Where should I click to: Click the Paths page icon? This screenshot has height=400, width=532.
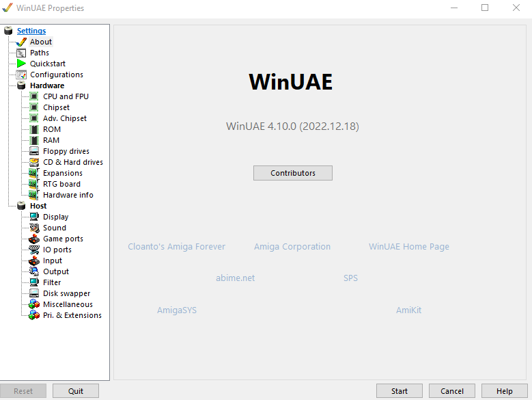21,53
